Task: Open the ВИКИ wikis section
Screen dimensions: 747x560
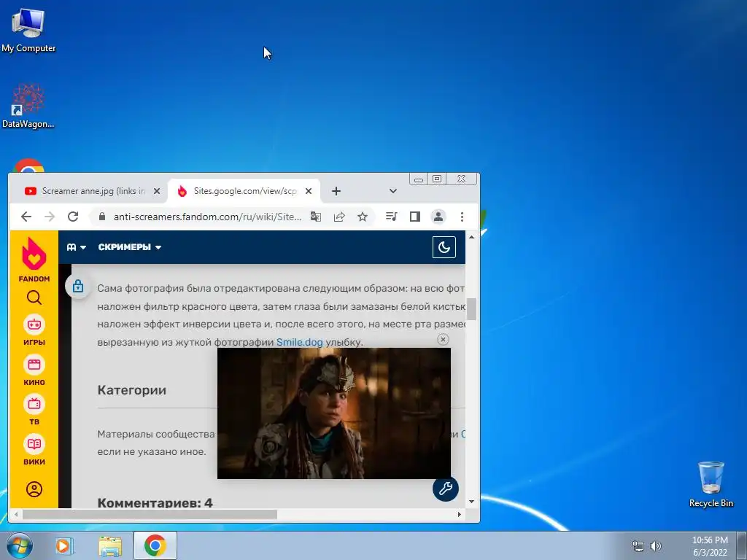Action: pos(34,450)
